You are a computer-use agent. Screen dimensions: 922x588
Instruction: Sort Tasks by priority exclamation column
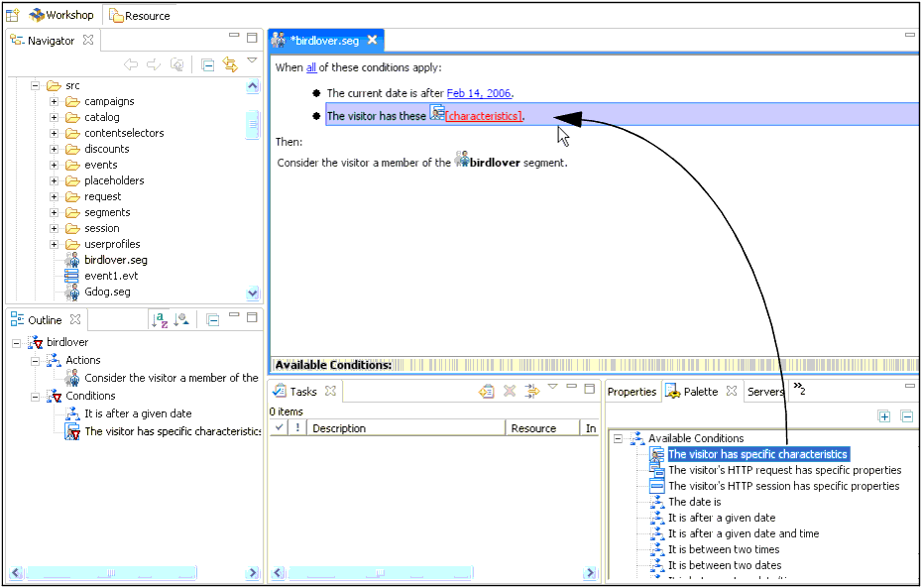pos(297,428)
